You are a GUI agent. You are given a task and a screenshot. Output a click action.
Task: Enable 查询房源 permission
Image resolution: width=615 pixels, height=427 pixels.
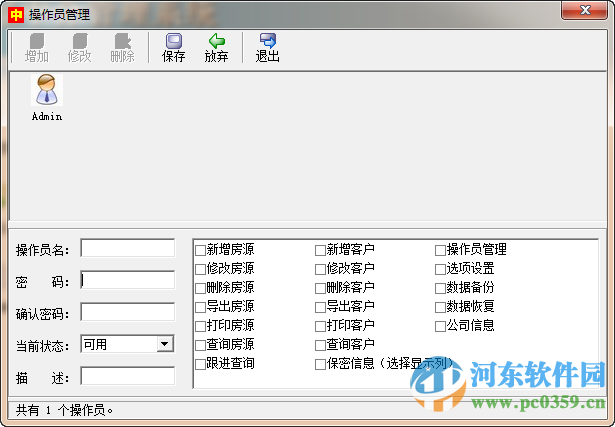(x=200, y=345)
